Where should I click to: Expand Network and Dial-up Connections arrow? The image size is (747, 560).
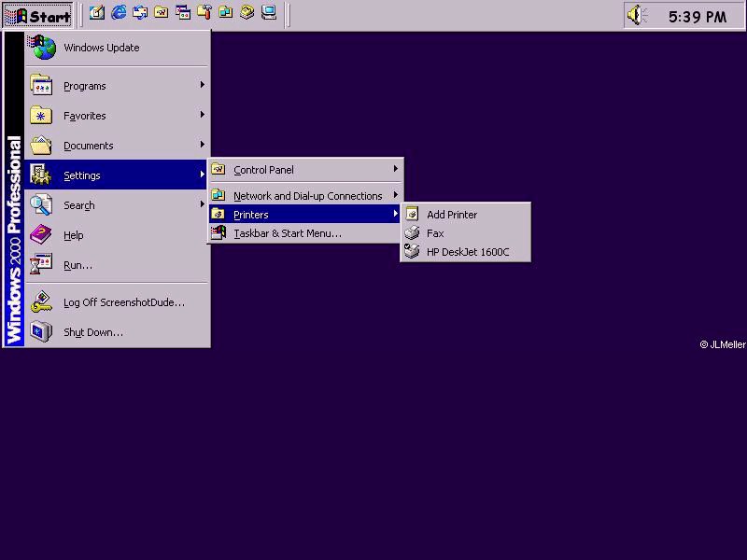[395, 195]
